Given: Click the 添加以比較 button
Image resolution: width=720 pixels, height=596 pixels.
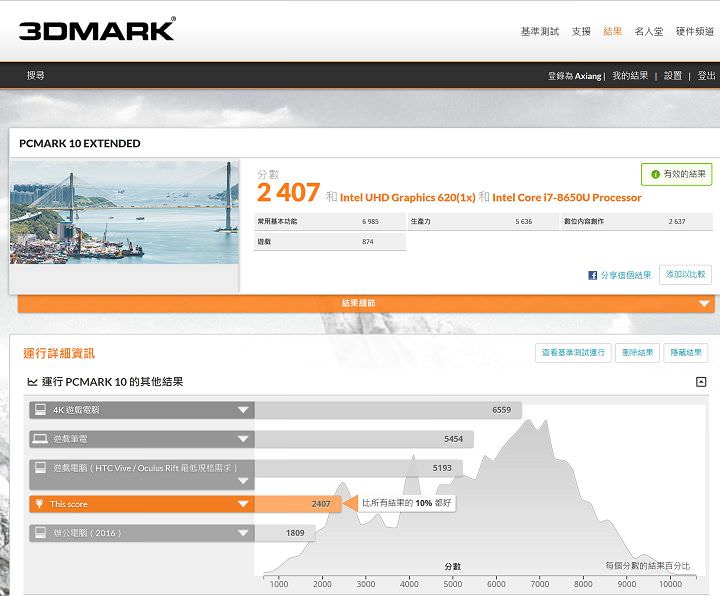Looking at the screenshot, I should pyautogui.click(x=685, y=274).
